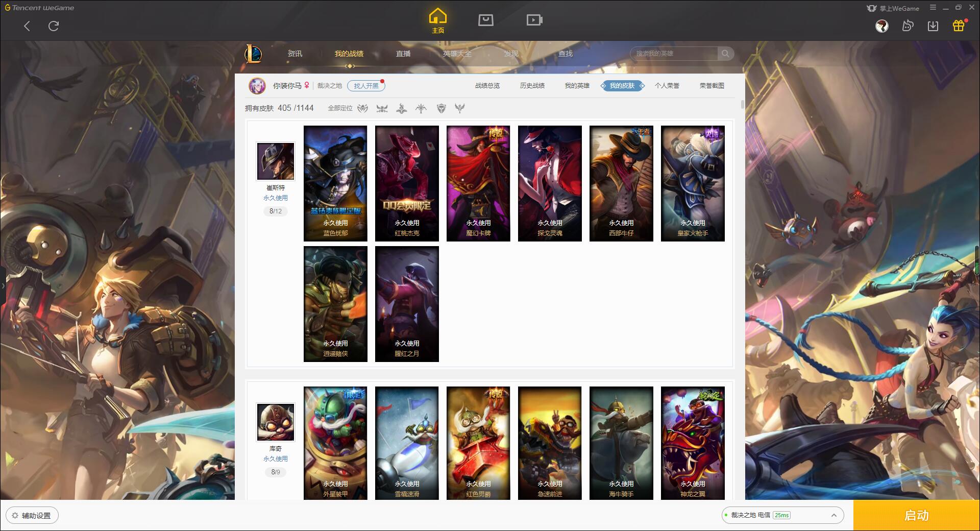
Task: Open the 掌上WeGame mobile link
Action: [x=893, y=8]
